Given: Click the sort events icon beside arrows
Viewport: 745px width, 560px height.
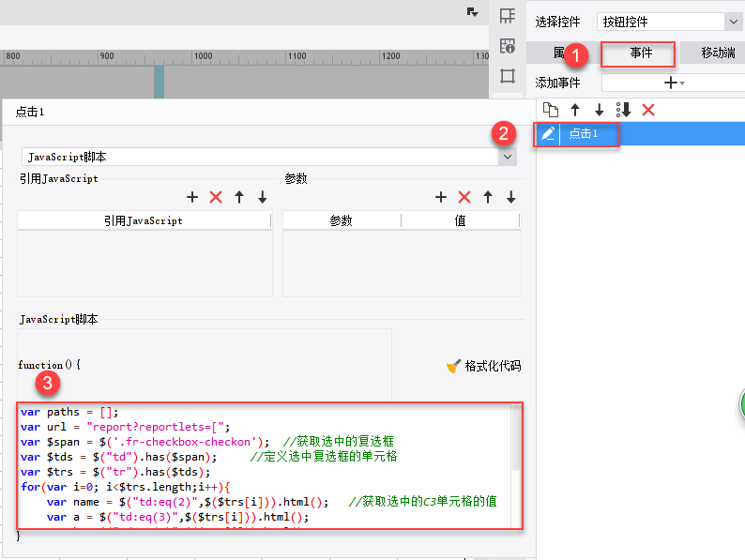Looking at the screenshot, I should click(623, 110).
